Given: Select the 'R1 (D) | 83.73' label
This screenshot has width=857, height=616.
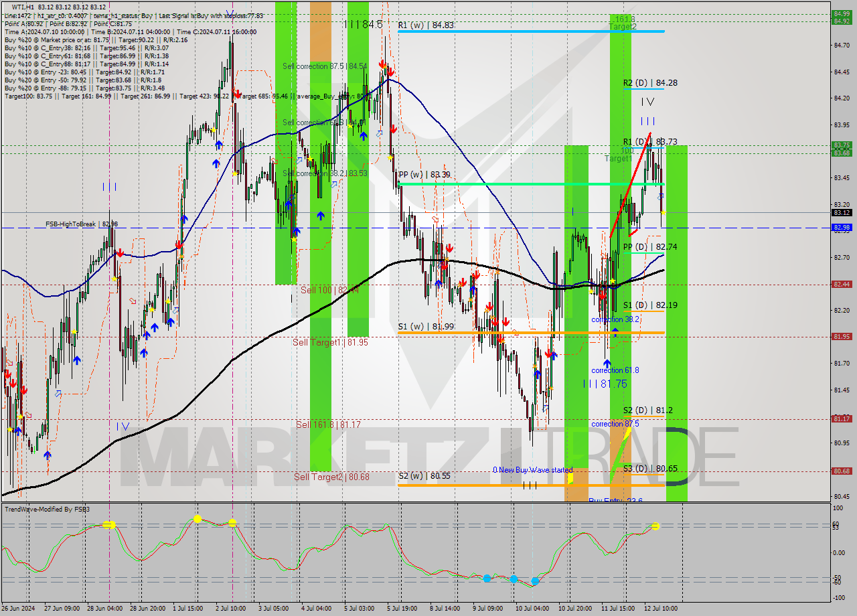Looking at the screenshot, I should click(x=650, y=142).
